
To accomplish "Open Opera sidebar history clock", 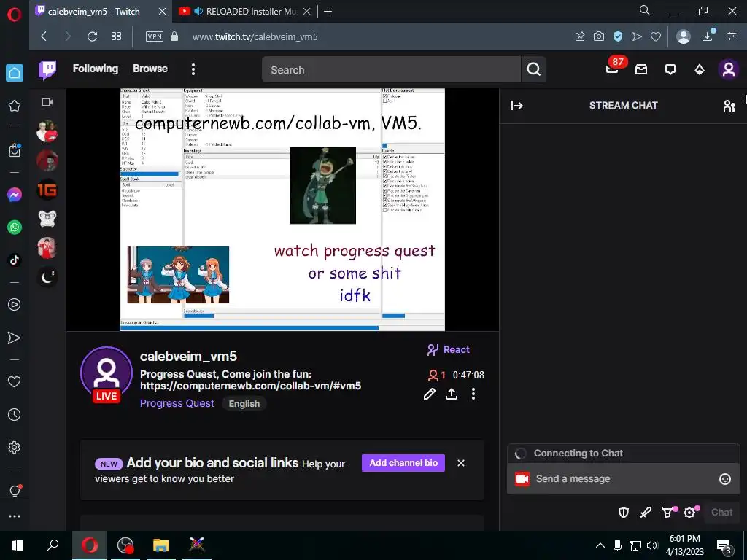I will 15,415.
